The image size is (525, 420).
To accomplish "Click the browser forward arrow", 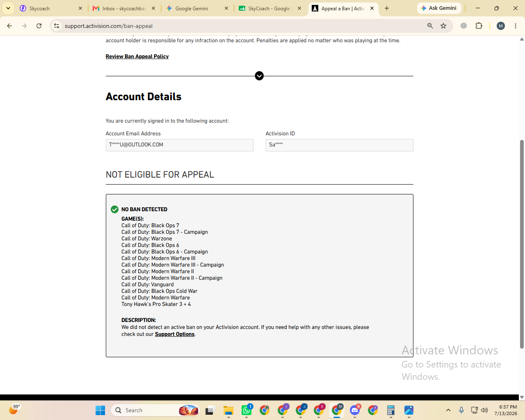I will tap(24, 26).
